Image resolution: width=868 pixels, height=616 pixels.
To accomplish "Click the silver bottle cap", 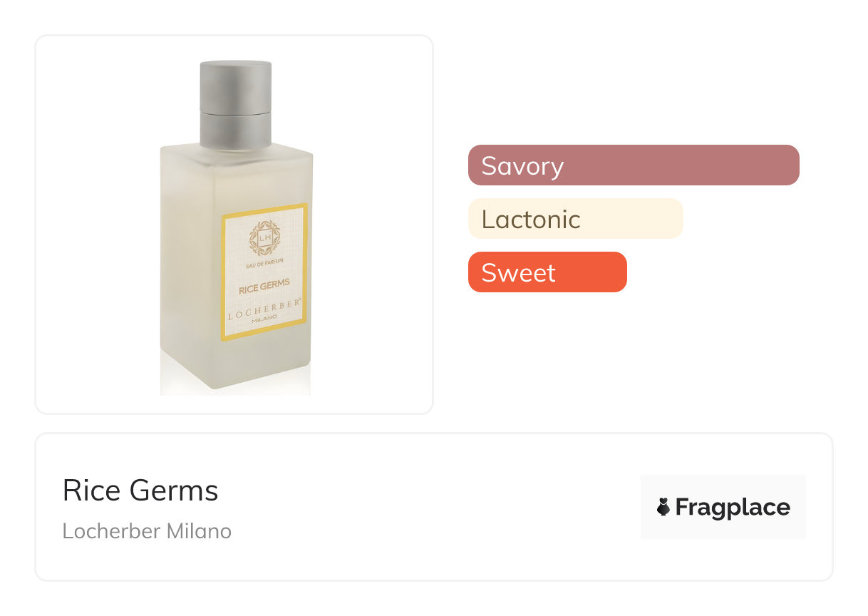I will point(235,103).
